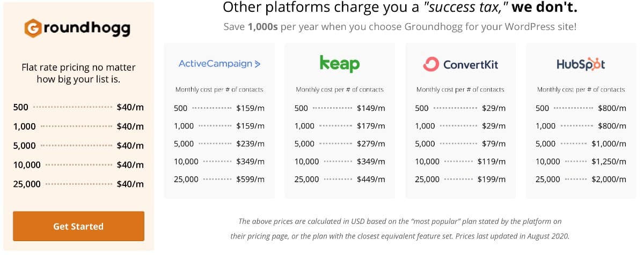Select Groundhogg's 500 contacts $40/m row
The image size is (644, 255).
(x=78, y=107)
